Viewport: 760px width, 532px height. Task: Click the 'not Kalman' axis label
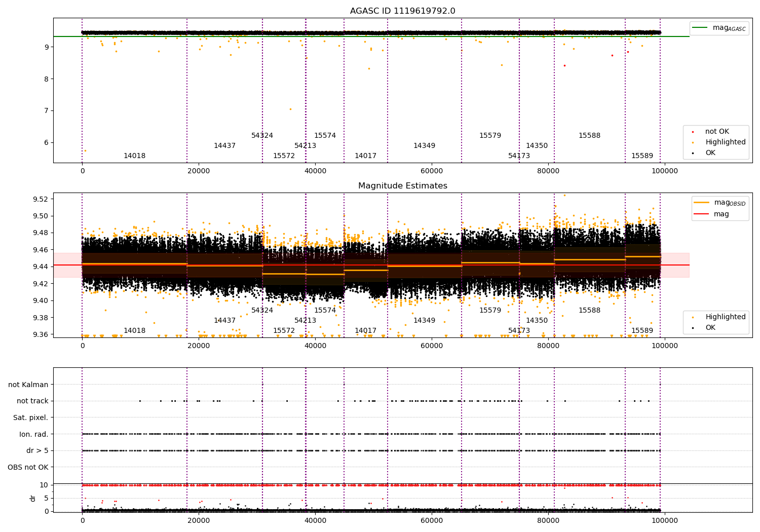tap(28, 385)
